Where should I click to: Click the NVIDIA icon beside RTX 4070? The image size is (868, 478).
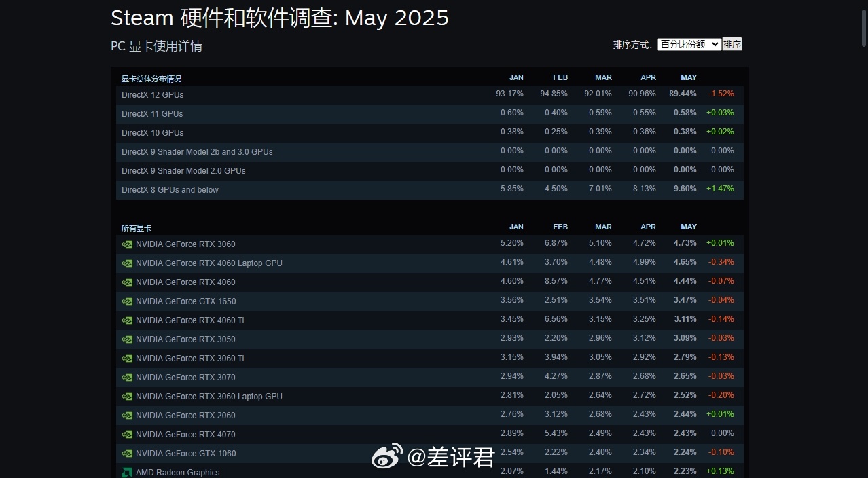tap(127, 435)
